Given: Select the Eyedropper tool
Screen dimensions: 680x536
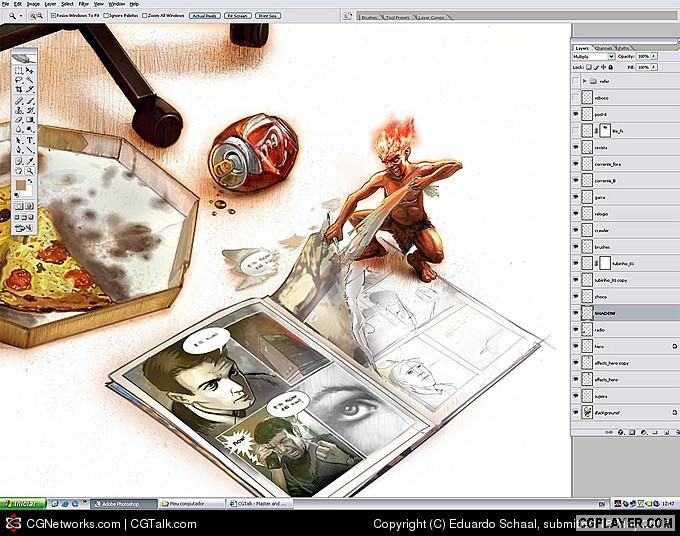Looking at the screenshot, I should coord(30,161).
